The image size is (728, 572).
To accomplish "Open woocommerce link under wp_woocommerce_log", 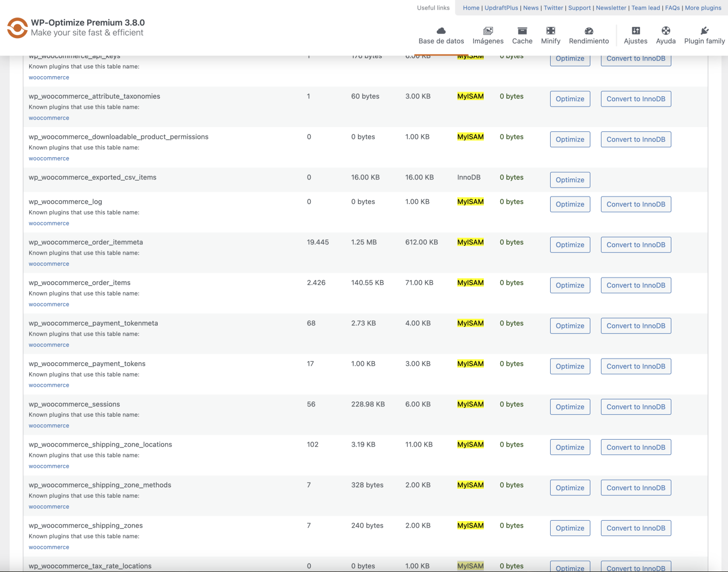I will coord(49,224).
